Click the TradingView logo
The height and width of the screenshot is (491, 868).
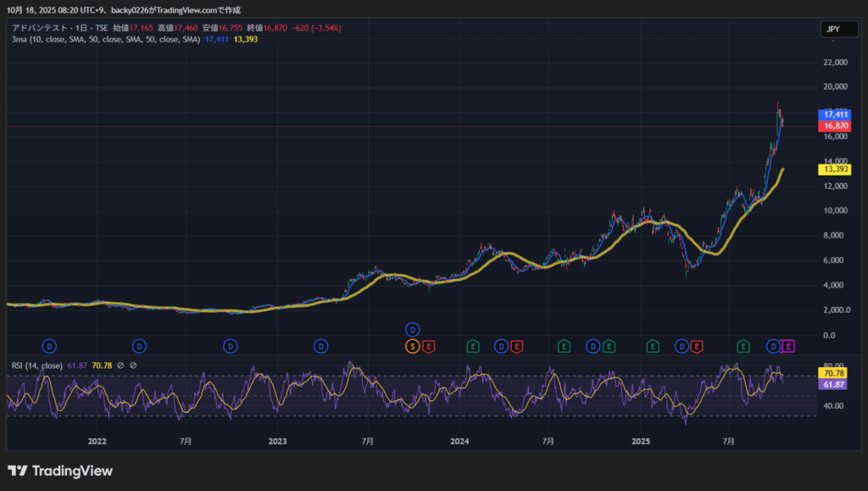(60, 471)
